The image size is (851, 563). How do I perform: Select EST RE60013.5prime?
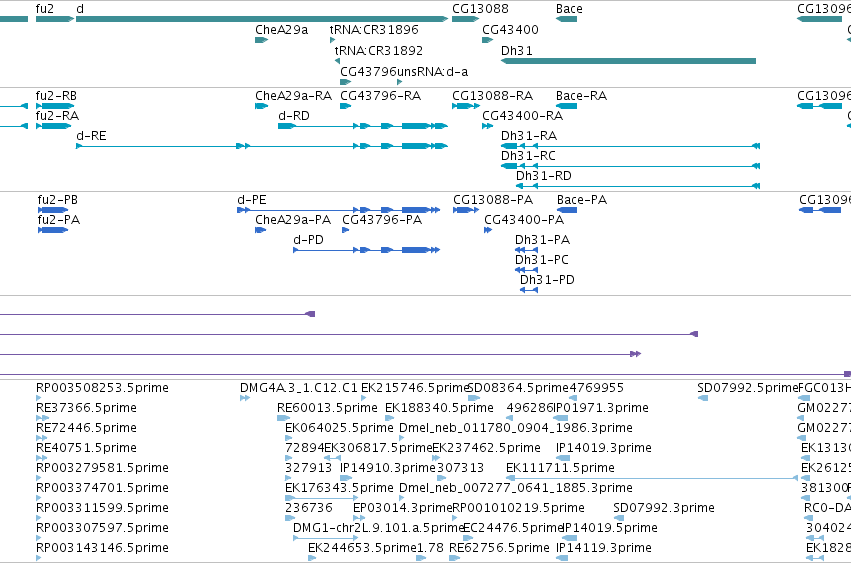pos(327,408)
